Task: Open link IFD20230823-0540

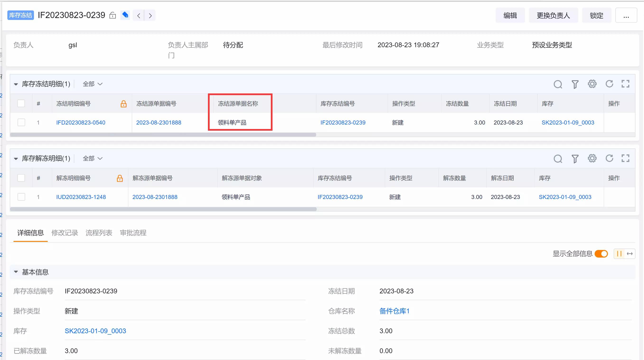Action: (81, 122)
